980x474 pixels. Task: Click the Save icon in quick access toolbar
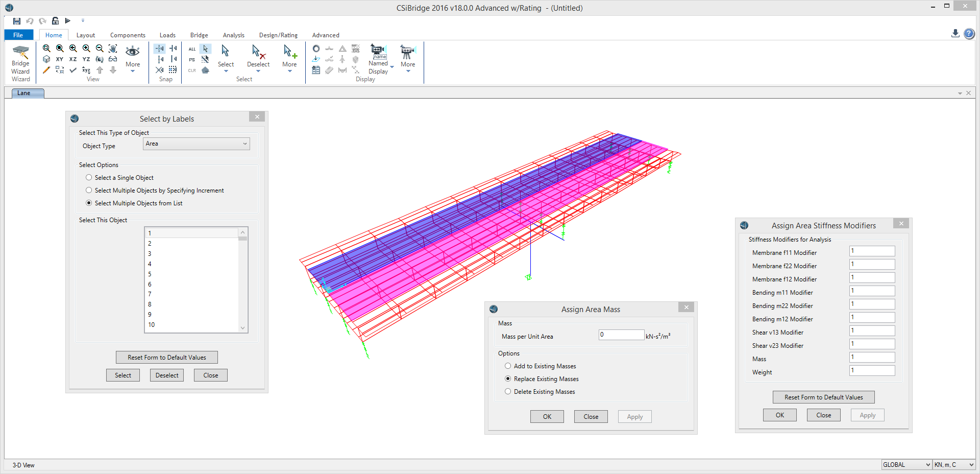pos(17,21)
